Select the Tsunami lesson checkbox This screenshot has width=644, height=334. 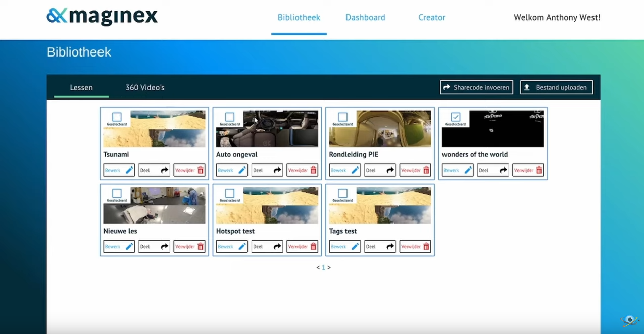pos(117,117)
